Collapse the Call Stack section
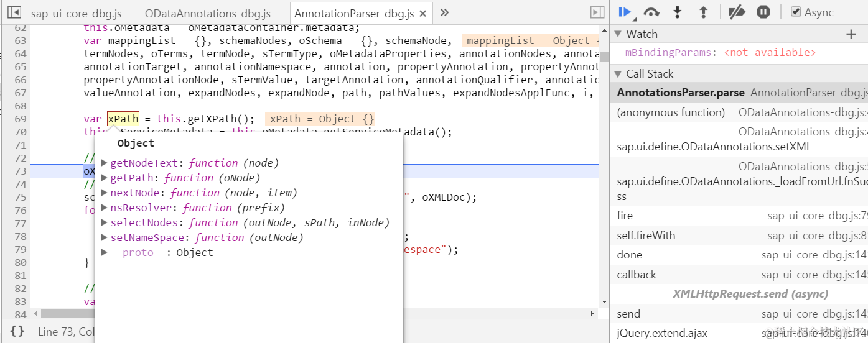Viewport: 868px width, 343px height. coord(618,74)
